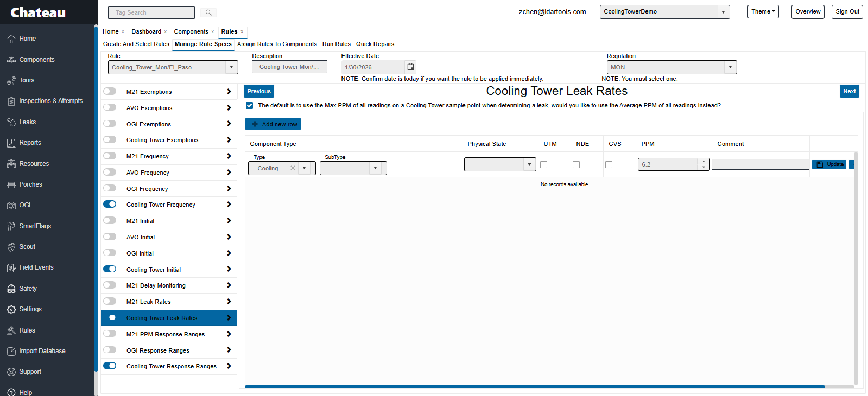Viewport: 868px width, 396px height.
Task: Open the Tours sidebar icon
Action: [11, 81]
